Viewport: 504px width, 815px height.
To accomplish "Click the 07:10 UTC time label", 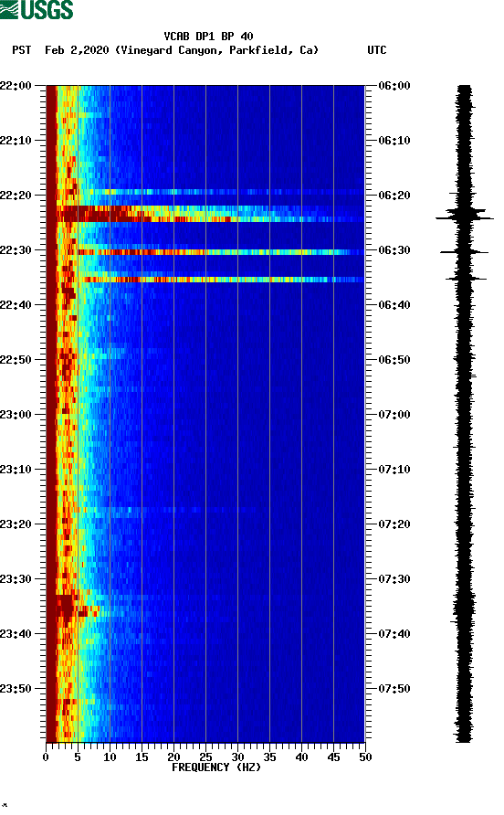I will pyautogui.click(x=394, y=470).
